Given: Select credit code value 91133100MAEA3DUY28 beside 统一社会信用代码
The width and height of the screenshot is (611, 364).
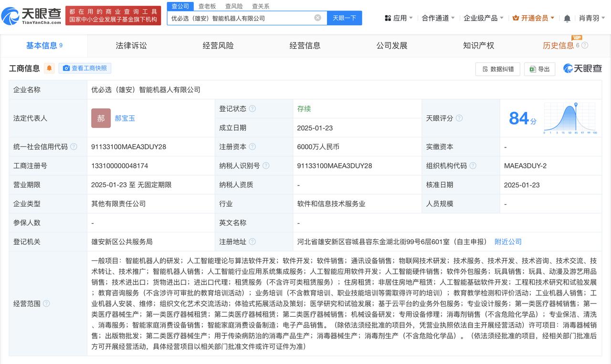Looking at the screenshot, I should click(x=129, y=146).
